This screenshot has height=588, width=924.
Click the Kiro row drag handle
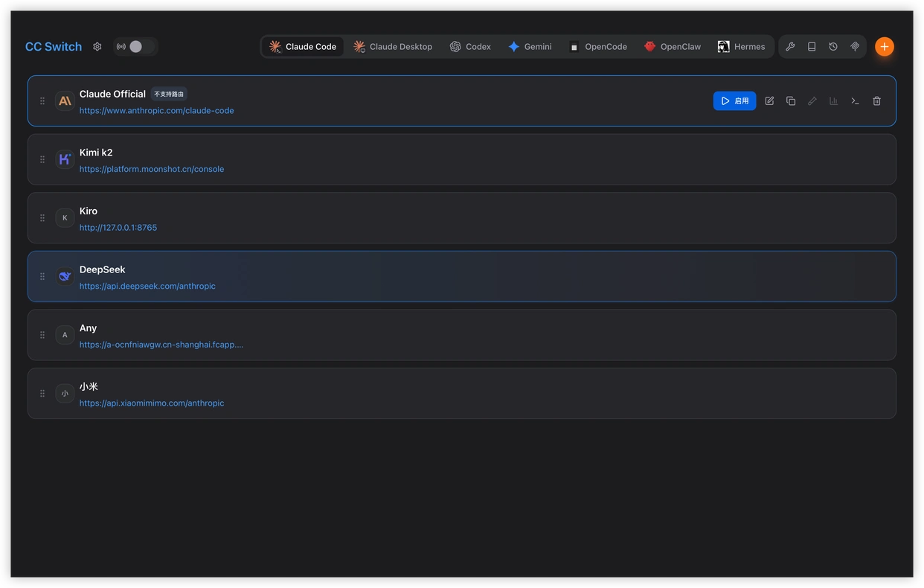coord(42,218)
